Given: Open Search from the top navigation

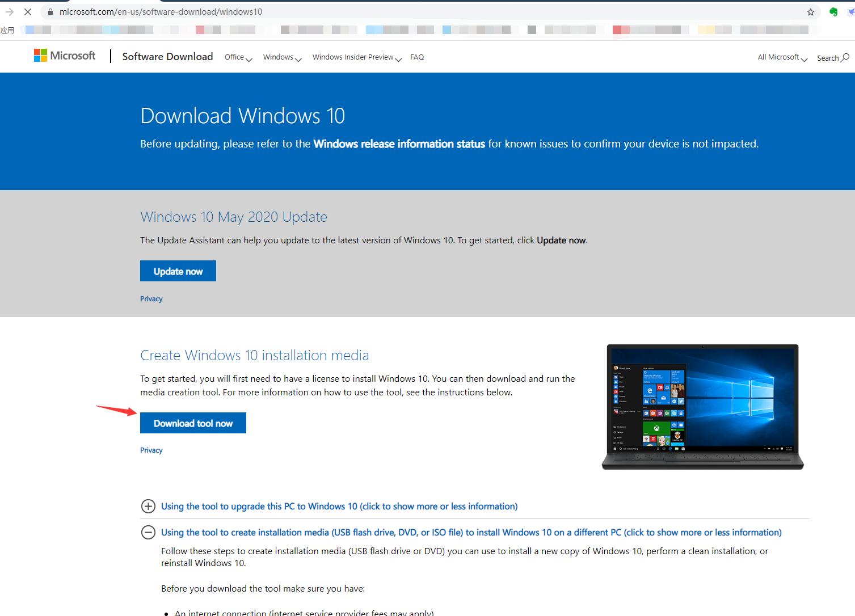Looking at the screenshot, I should [832, 57].
